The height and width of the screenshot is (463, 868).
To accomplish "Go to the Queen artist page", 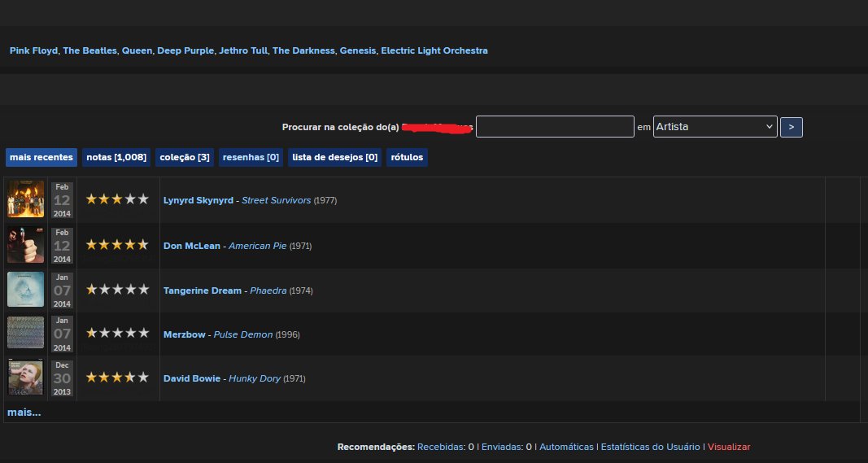I will click(137, 50).
